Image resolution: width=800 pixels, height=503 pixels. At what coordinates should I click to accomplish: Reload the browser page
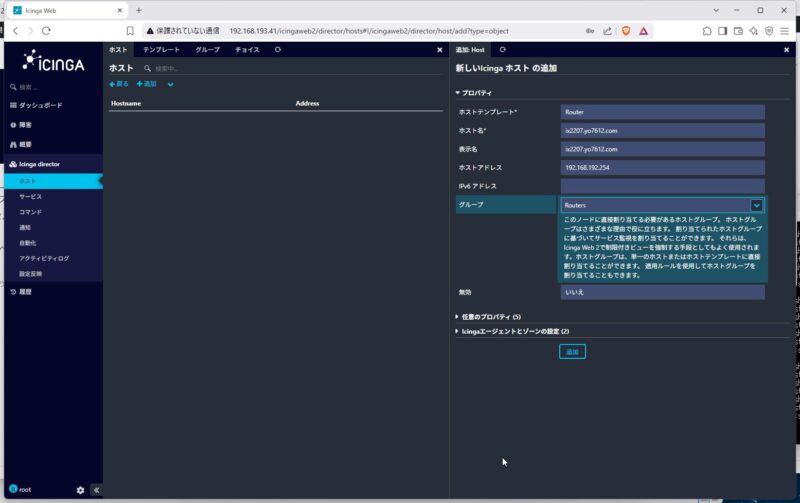pos(46,31)
